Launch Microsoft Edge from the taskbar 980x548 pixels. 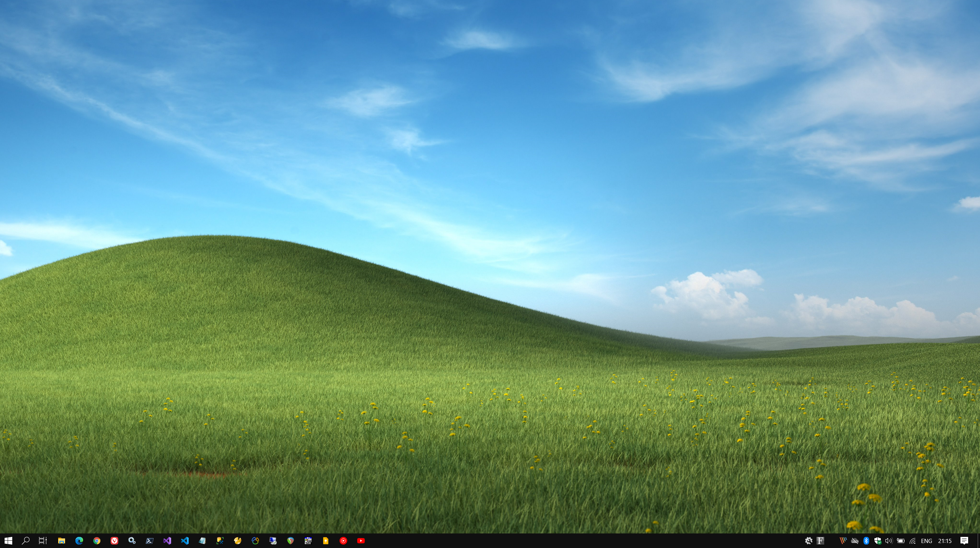pos(79,541)
